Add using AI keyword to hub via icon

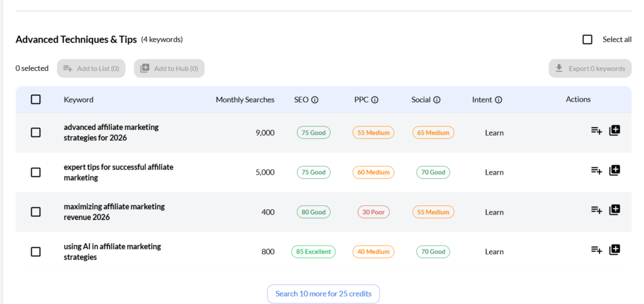[x=614, y=249]
